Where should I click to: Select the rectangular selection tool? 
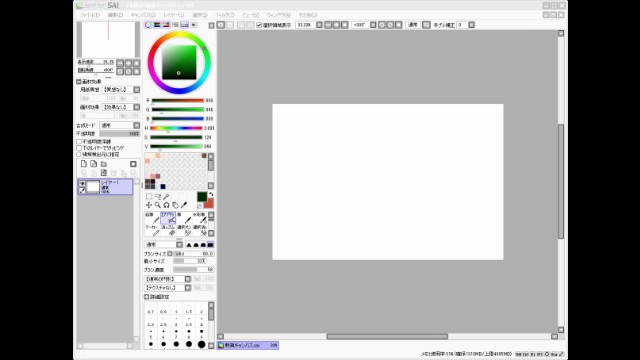tap(149, 197)
